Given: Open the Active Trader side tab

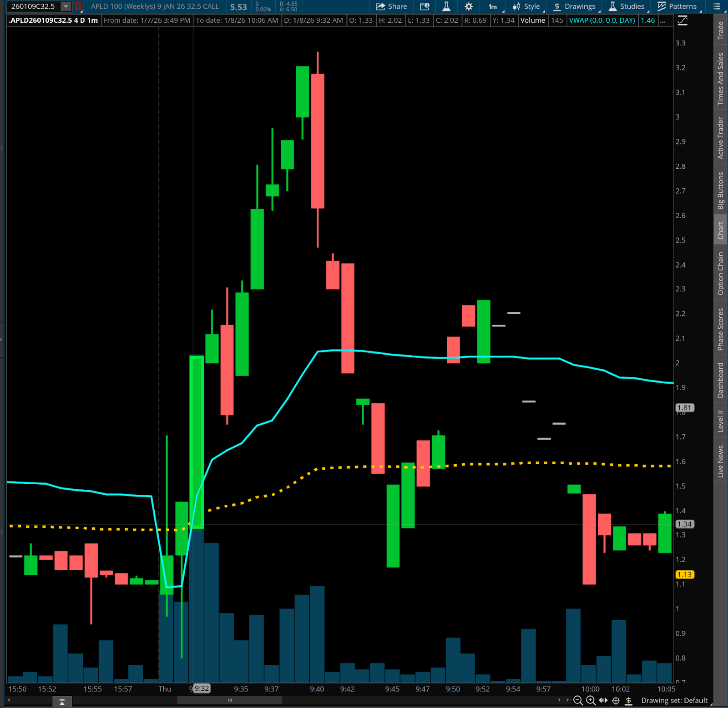Looking at the screenshot, I should click(x=721, y=138).
